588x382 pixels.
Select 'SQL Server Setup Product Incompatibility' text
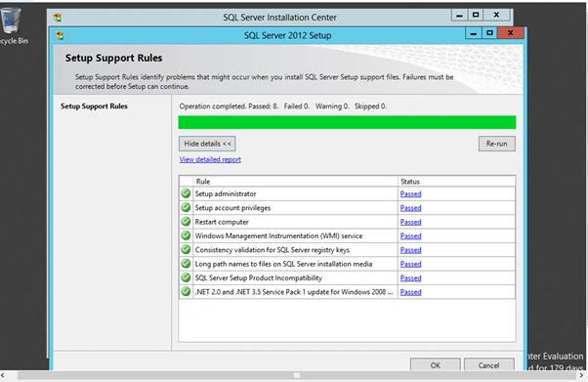coord(259,278)
